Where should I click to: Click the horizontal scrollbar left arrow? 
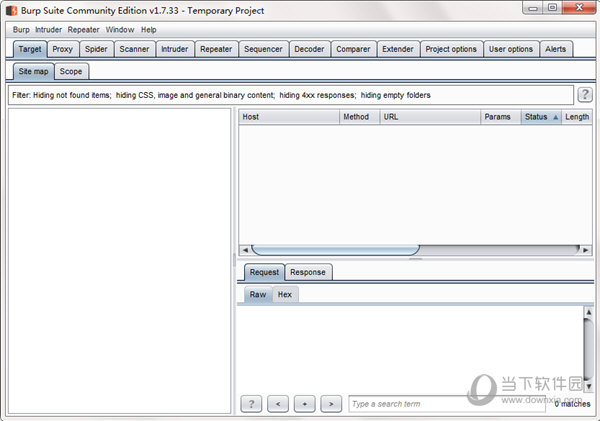pos(245,250)
